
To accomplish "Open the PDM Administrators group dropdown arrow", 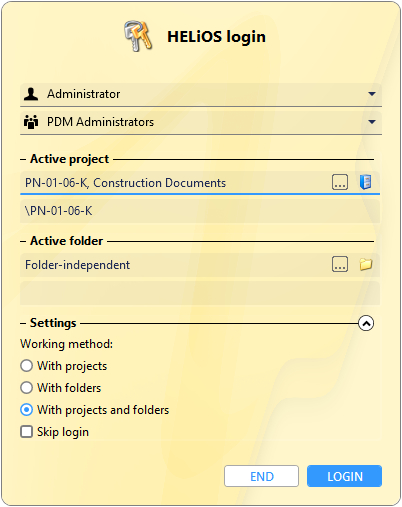I will point(372,122).
